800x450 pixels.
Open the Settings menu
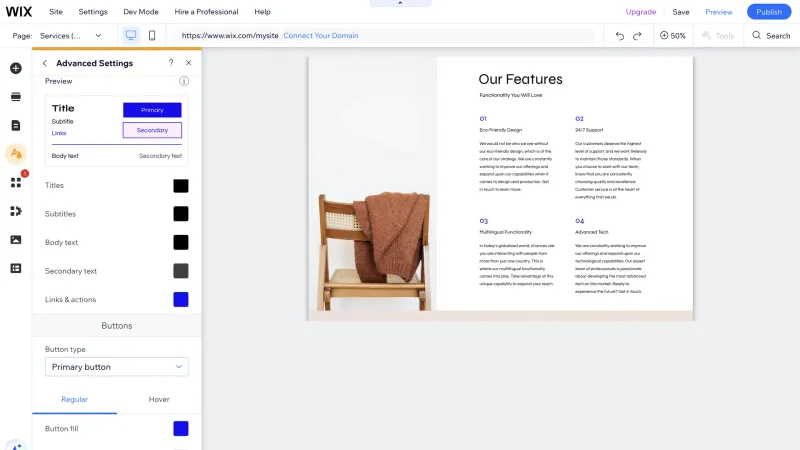click(x=93, y=12)
